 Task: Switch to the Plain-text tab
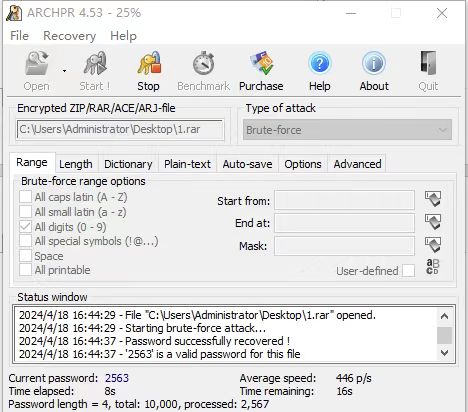click(x=187, y=164)
